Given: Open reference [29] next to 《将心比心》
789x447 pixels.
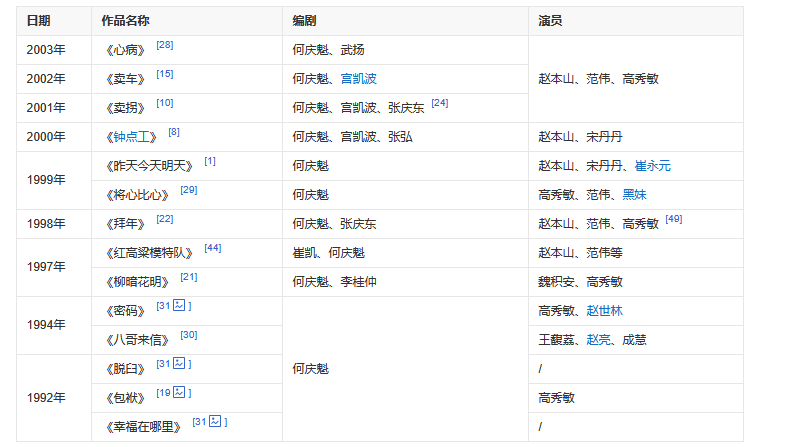Looking at the screenshot, I should [x=189, y=190].
